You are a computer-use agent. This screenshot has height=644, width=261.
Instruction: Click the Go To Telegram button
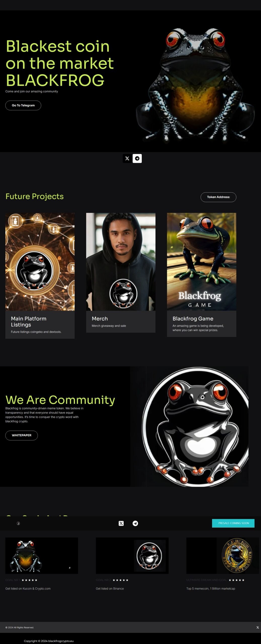click(23, 105)
